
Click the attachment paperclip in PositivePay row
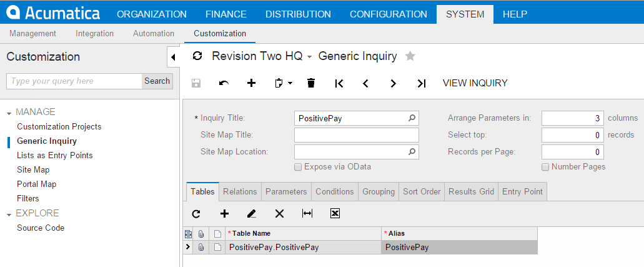[201, 247]
